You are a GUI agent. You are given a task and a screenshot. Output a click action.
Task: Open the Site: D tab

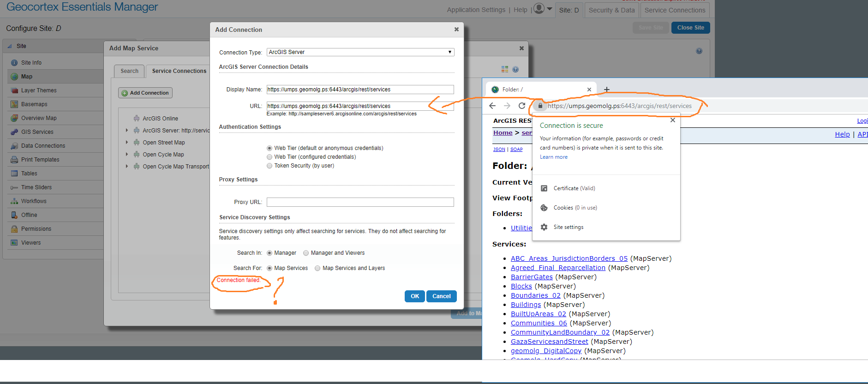point(569,10)
